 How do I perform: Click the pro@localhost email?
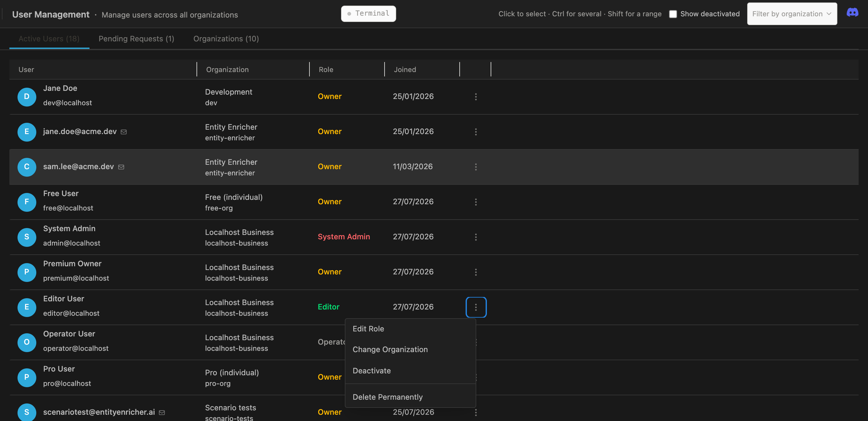(x=67, y=383)
